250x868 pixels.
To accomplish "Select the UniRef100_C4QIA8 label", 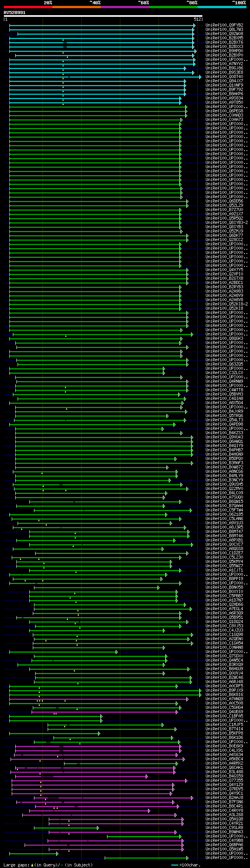I will coord(224,399).
